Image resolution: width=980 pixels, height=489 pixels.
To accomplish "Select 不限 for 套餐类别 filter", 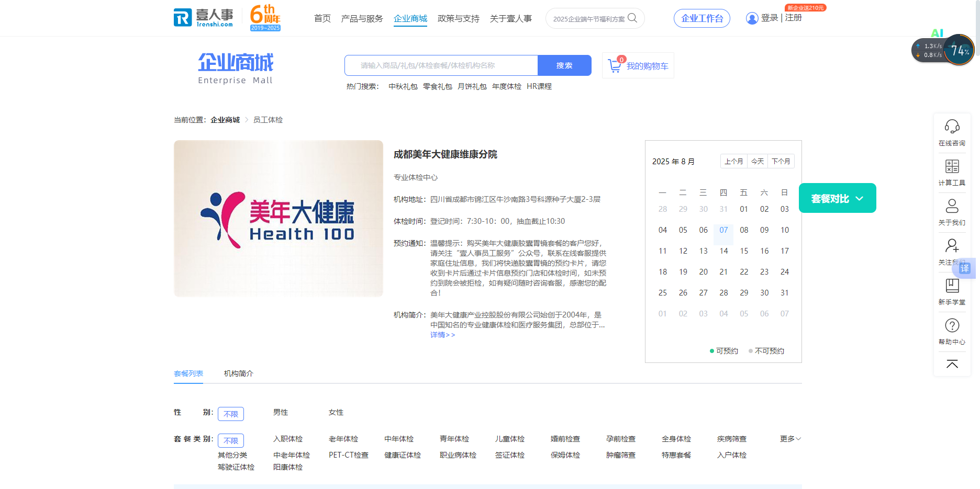I will click(x=231, y=440).
